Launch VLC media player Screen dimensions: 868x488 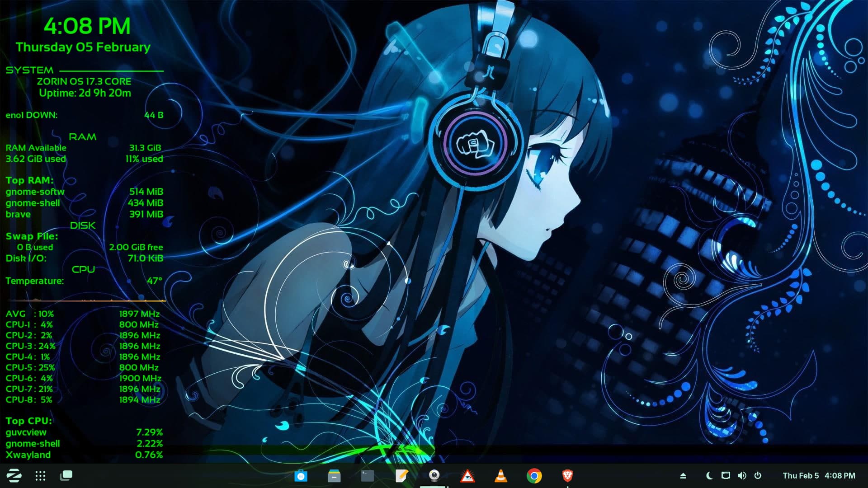coord(500,476)
